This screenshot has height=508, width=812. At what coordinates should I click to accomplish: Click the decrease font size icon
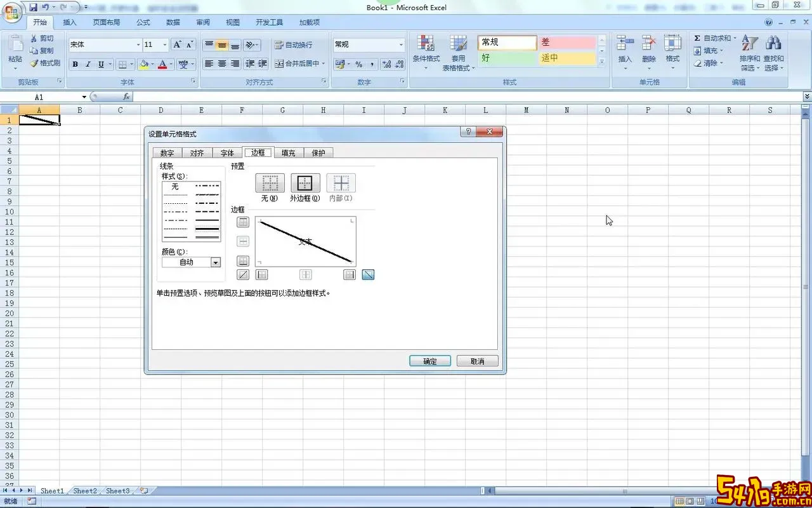coord(189,44)
